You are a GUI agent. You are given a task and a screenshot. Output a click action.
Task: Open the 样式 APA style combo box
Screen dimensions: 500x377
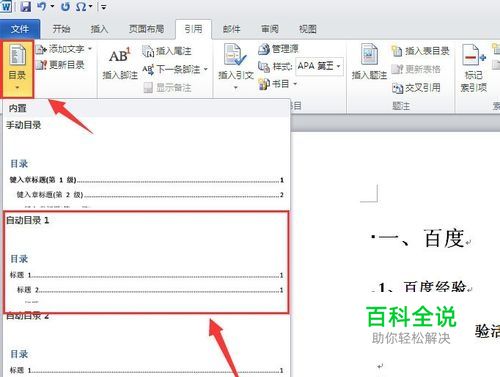coord(320,66)
